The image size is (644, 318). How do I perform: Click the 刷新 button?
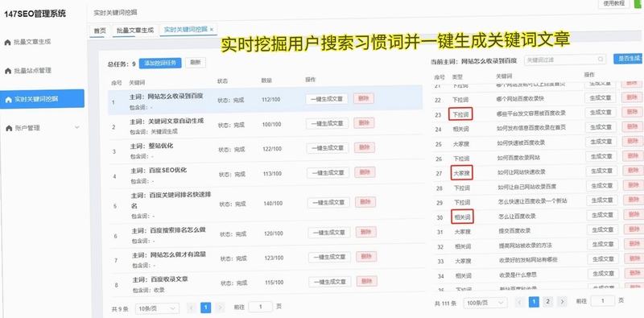(196, 63)
